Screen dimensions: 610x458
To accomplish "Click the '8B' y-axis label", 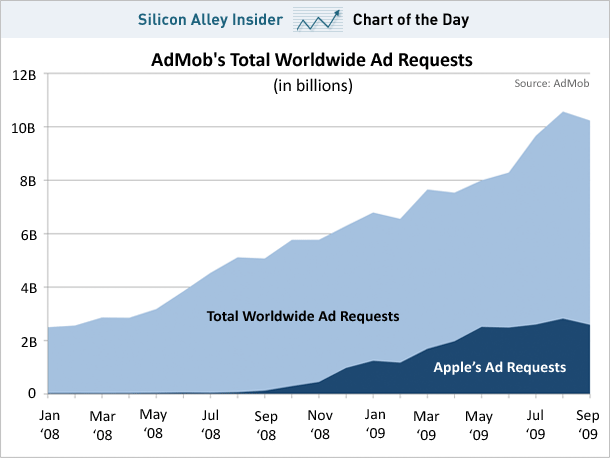I will click(28, 181).
